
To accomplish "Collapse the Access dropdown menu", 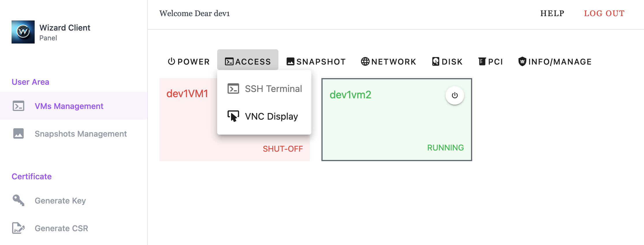I will pos(248,61).
